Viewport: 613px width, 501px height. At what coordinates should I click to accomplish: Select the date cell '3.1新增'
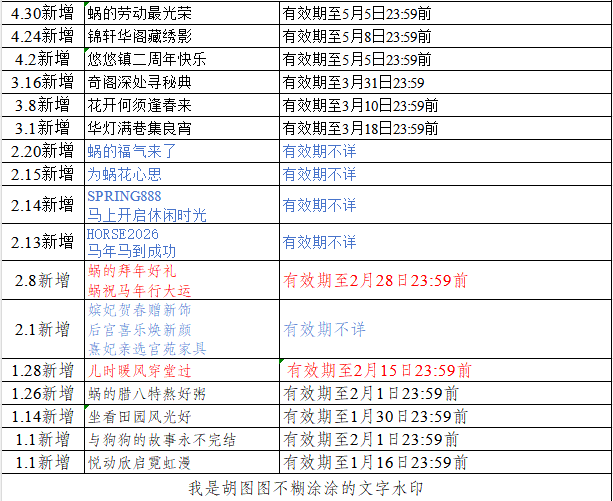click(43, 128)
